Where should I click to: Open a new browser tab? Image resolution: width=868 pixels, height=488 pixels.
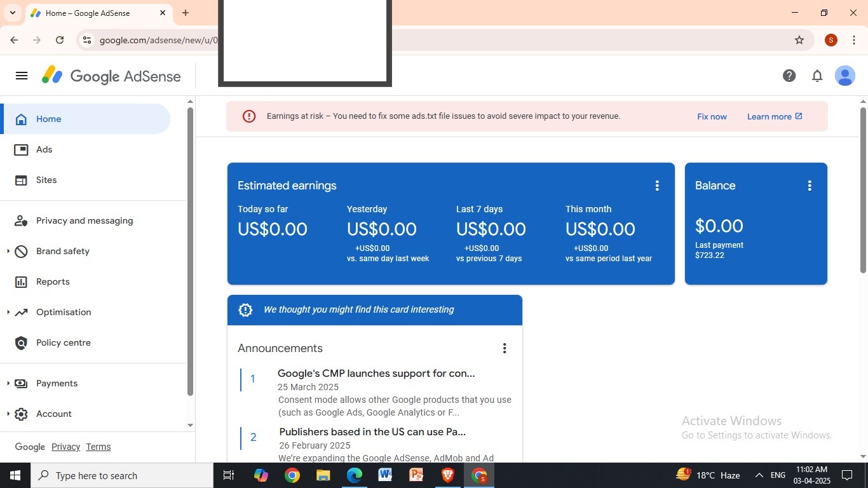pyautogui.click(x=186, y=13)
